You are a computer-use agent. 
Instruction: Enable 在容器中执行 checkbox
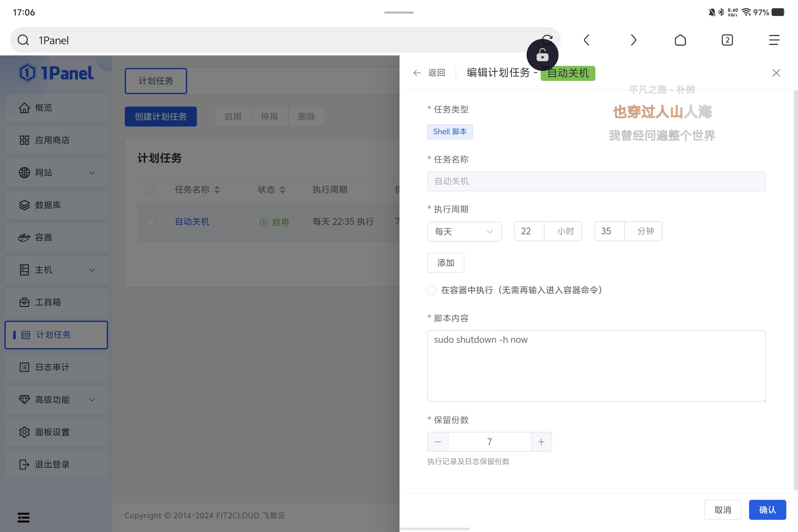coord(431,290)
